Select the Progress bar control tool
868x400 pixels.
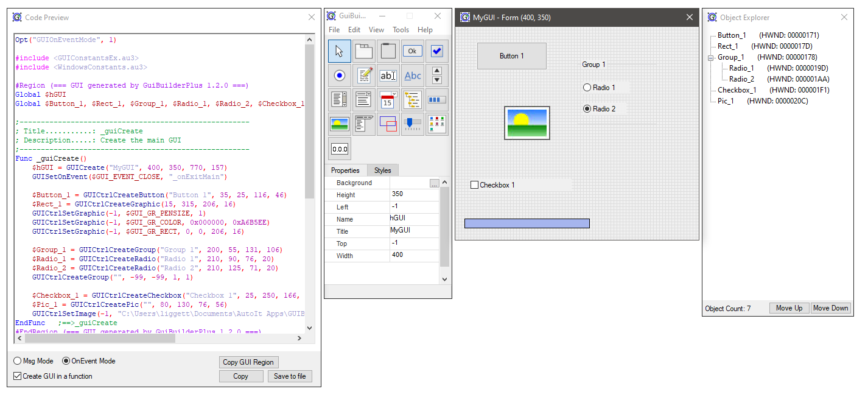click(437, 100)
